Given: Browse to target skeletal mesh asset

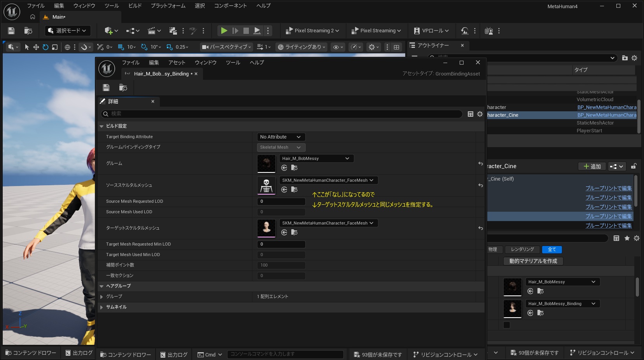Looking at the screenshot, I should (294, 232).
